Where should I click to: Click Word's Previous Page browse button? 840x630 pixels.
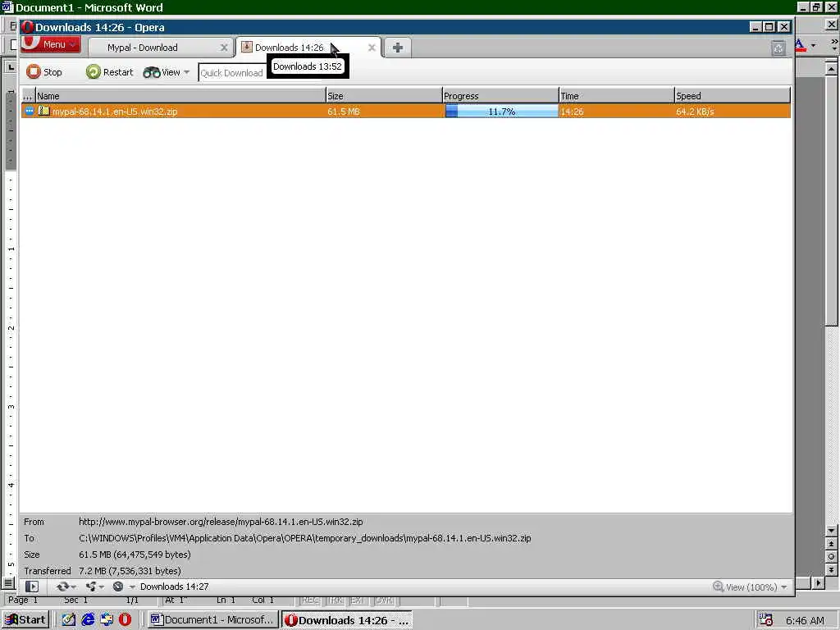[831, 544]
